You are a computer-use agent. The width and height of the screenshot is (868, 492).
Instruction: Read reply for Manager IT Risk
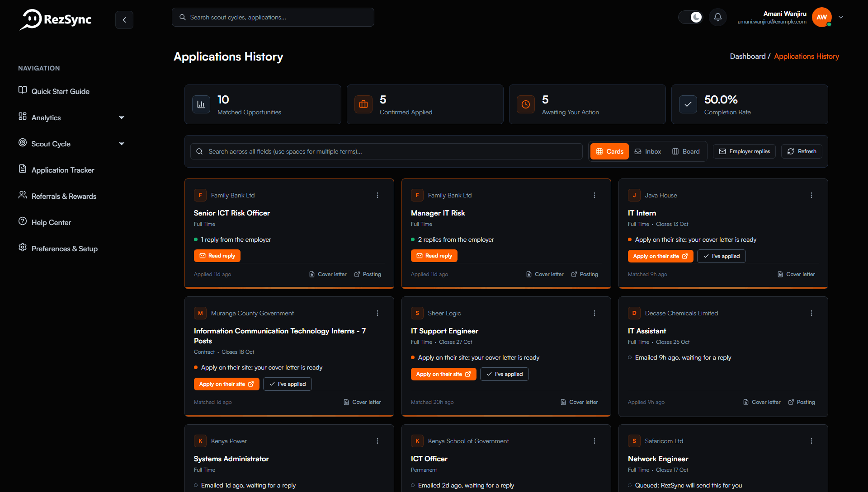[x=434, y=256]
